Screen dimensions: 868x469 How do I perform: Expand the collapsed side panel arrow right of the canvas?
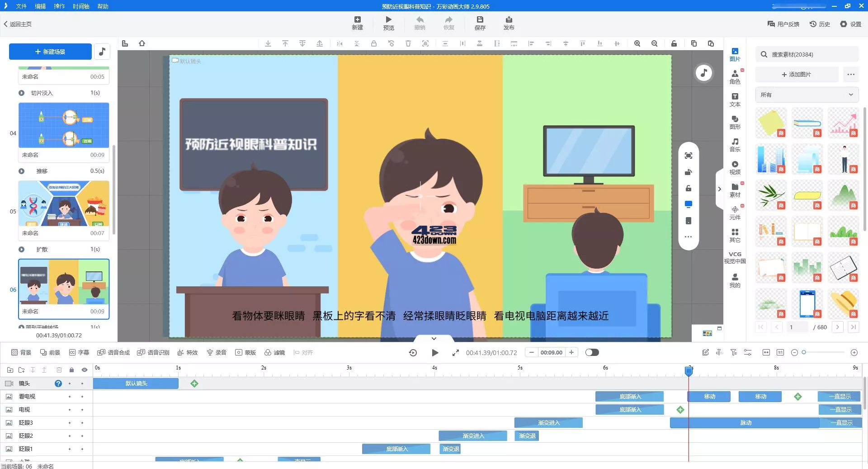719,189
